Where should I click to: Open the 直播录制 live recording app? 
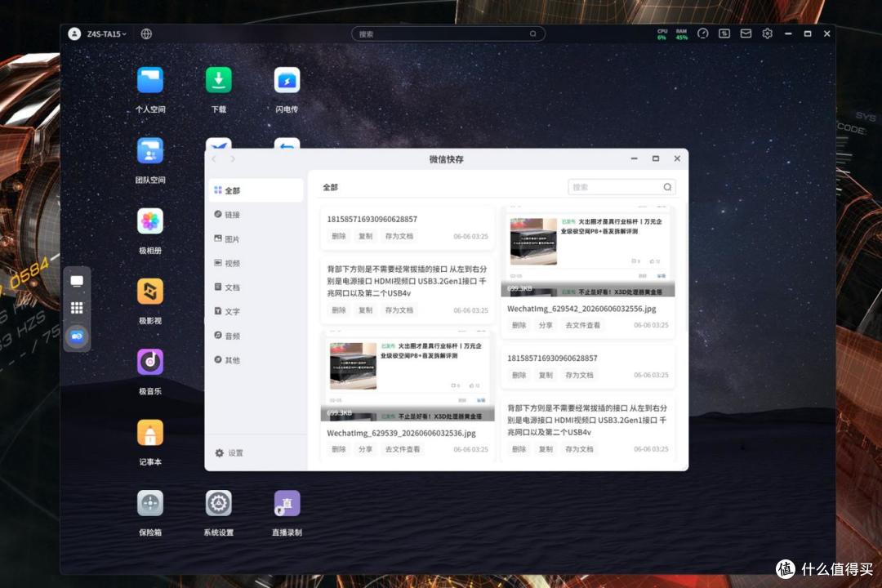tap(287, 503)
